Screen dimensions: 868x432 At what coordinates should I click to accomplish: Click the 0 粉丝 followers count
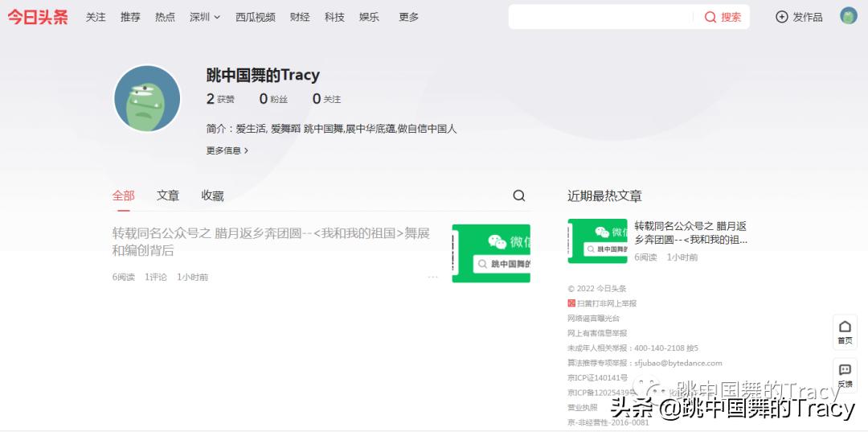[273, 99]
